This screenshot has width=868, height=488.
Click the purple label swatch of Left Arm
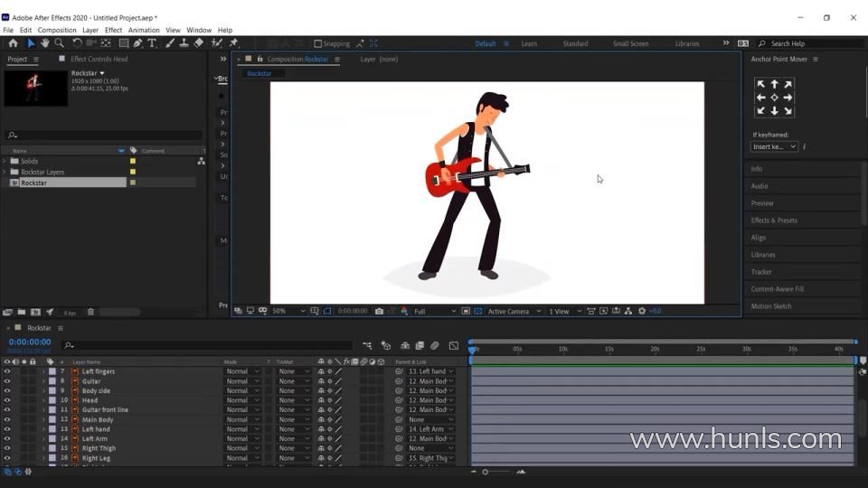[52, 438]
